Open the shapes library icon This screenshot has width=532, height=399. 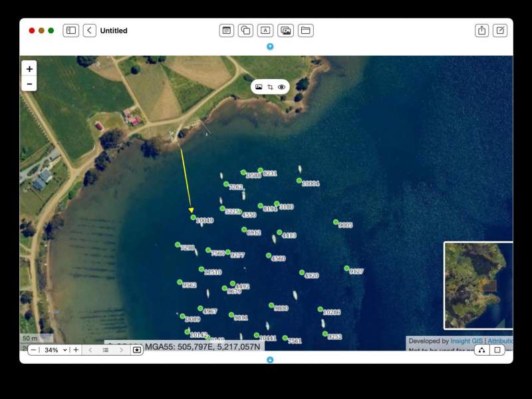[x=245, y=31]
